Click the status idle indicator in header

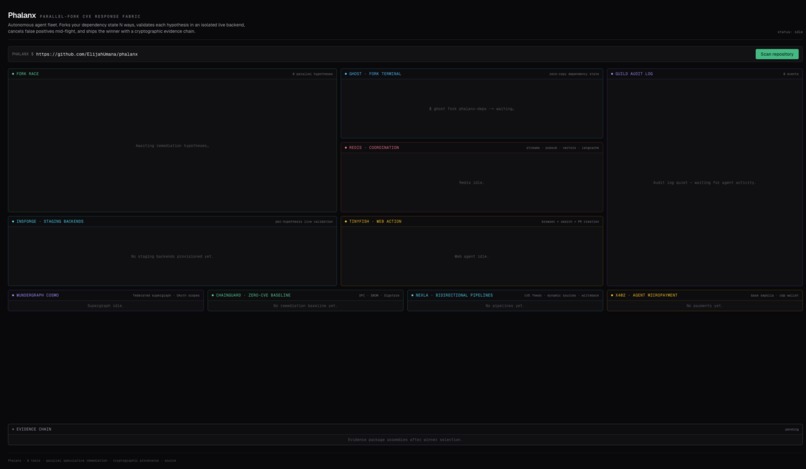click(790, 32)
